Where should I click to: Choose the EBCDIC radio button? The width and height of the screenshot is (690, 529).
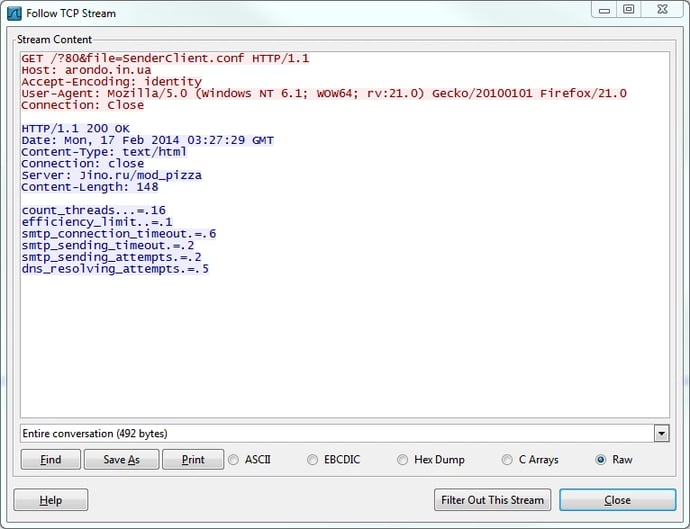pyautogui.click(x=313, y=460)
